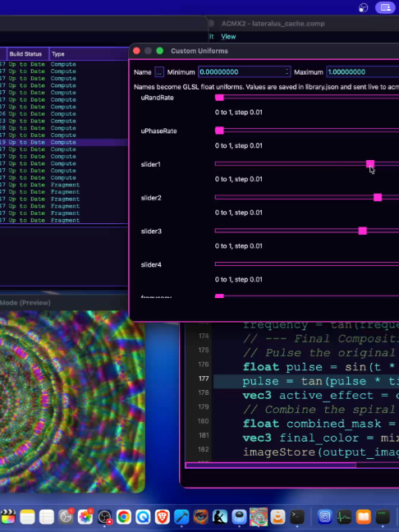This screenshot has width=399, height=532.
Task: Launch VLC media player from dock
Action: 277,516
